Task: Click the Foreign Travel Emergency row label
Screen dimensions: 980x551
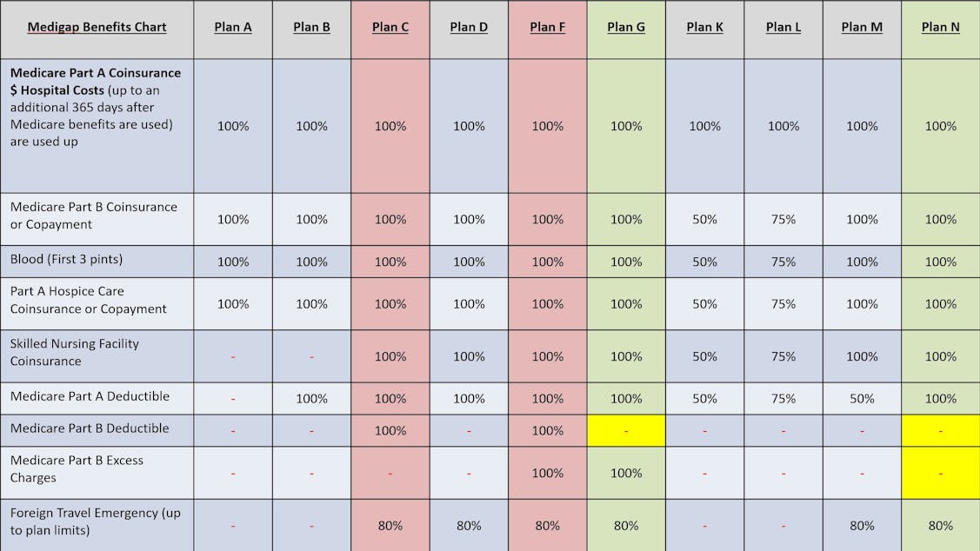Action: (96, 521)
